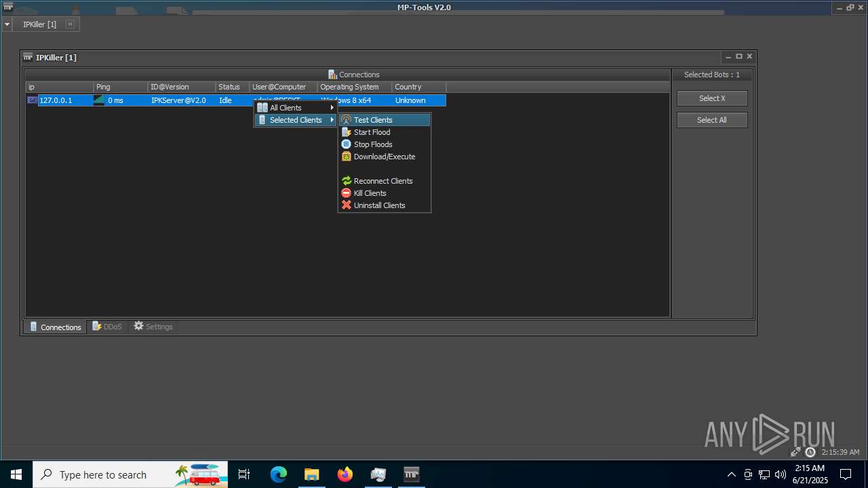Open the Windows Start menu
This screenshot has width=868, height=488.
pyautogui.click(x=16, y=474)
